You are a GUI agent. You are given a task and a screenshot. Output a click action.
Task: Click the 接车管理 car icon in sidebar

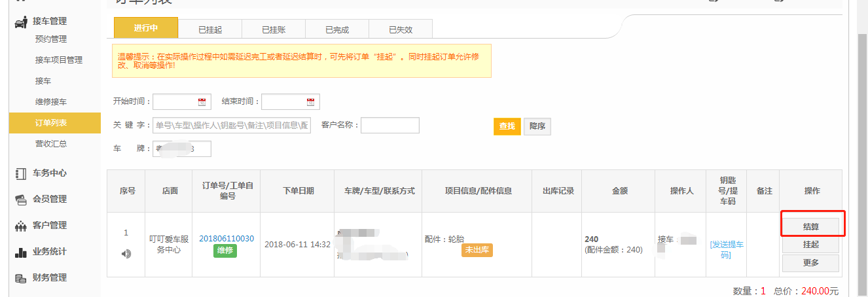[x=20, y=22]
